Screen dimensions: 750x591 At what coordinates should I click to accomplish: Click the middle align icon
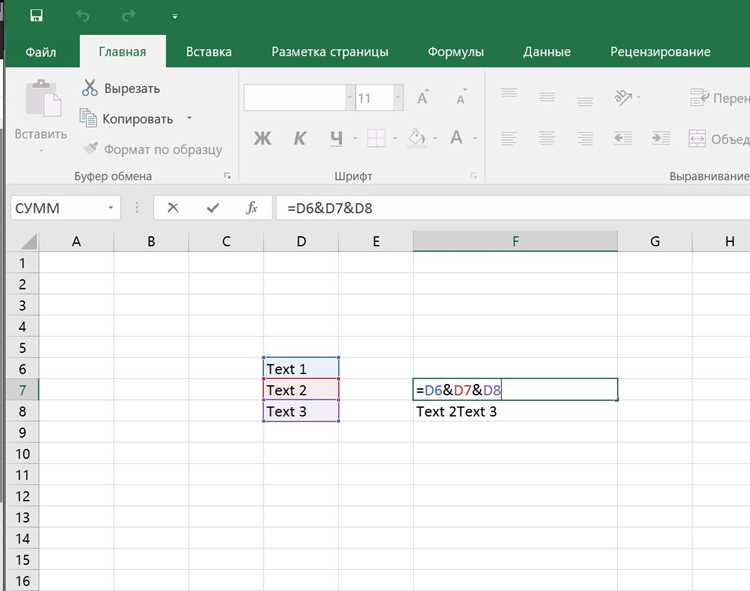point(546,98)
